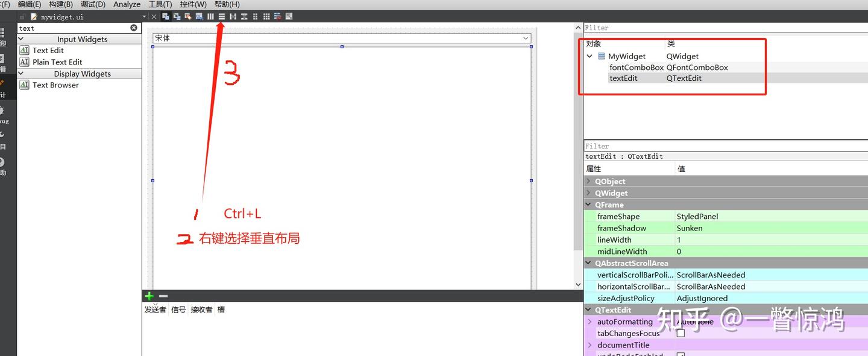Activate Edit Widgets mode in toolbar

pos(166,16)
